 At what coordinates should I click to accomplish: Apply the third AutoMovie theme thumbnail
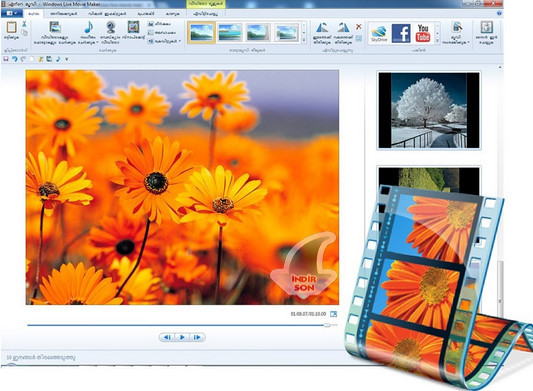[x=258, y=33]
